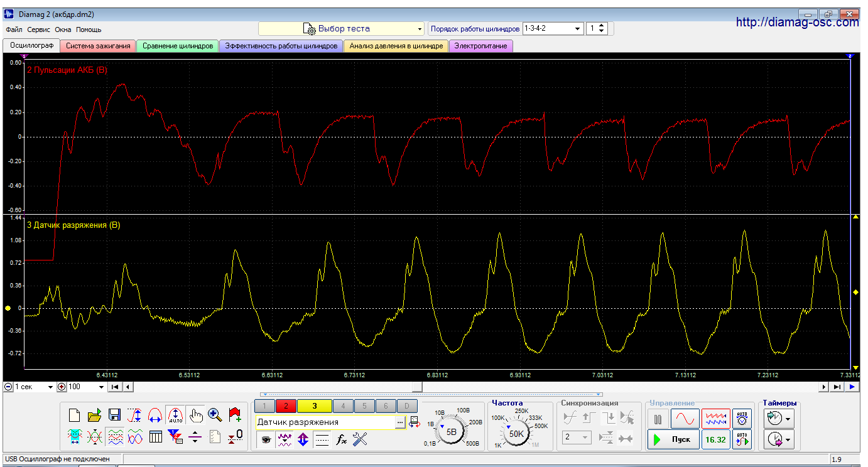
Task: Click the Пуск start button
Action: tap(673, 439)
